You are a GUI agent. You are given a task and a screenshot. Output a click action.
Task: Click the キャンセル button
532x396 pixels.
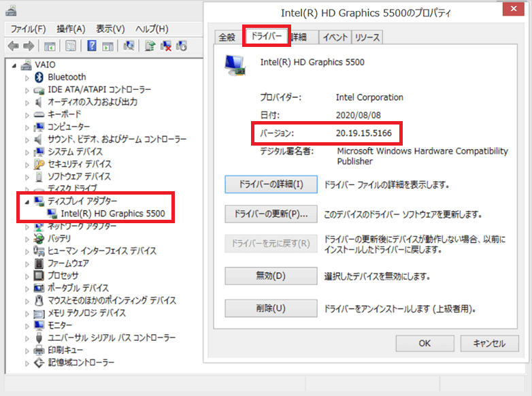click(x=489, y=344)
